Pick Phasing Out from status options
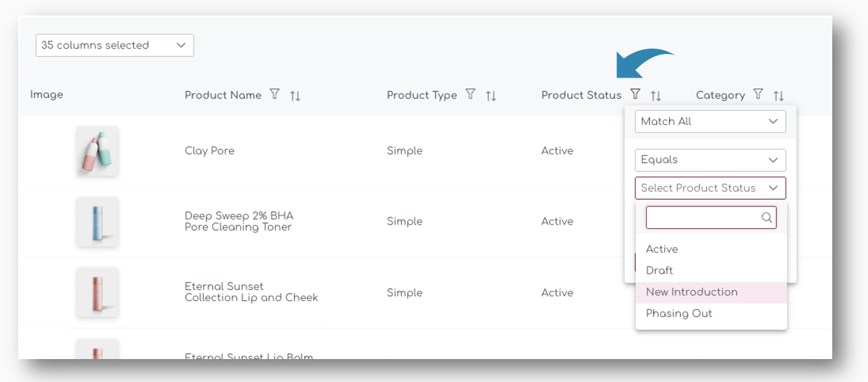Screen dimensions: 868x382 coord(678,314)
